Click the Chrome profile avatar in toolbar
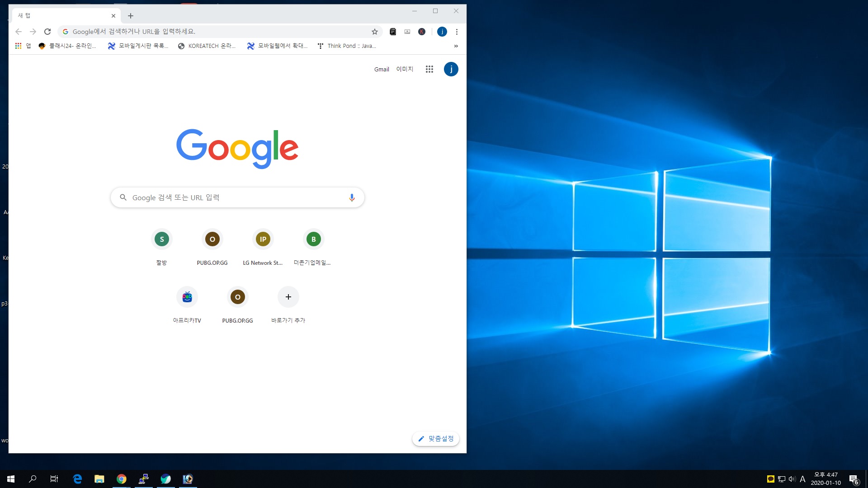This screenshot has height=488, width=868. (x=442, y=32)
